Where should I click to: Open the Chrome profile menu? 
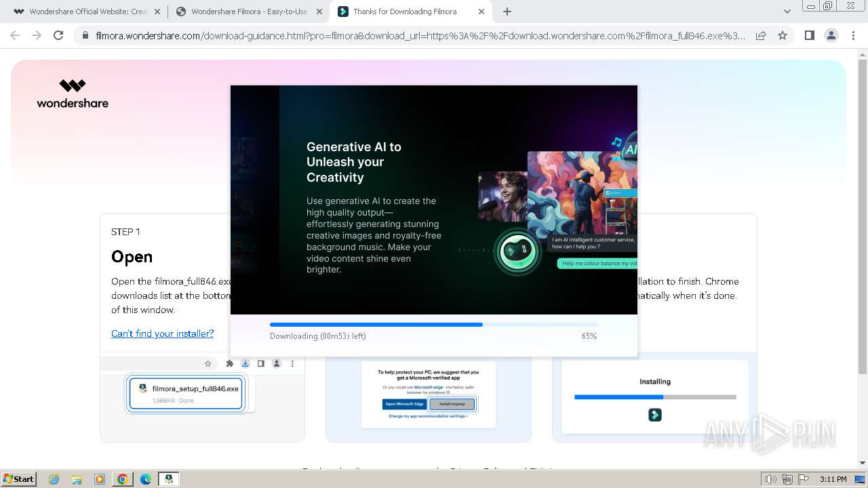(831, 36)
